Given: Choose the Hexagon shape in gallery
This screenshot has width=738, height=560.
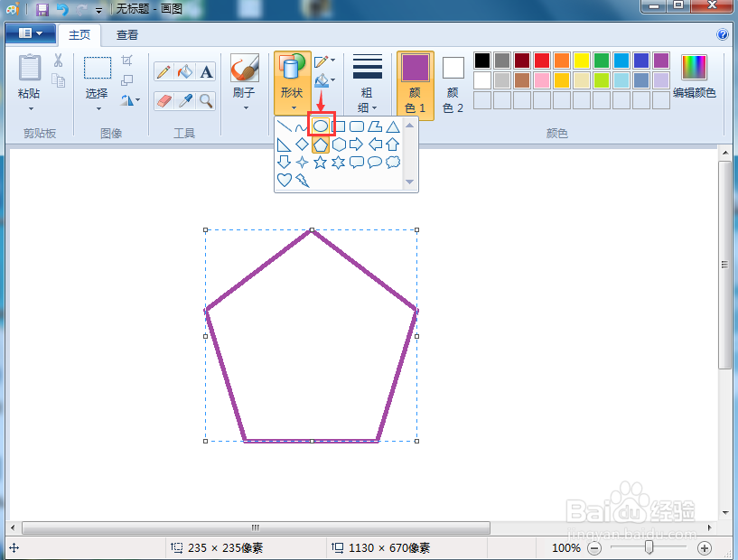Looking at the screenshot, I should tap(339, 145).
